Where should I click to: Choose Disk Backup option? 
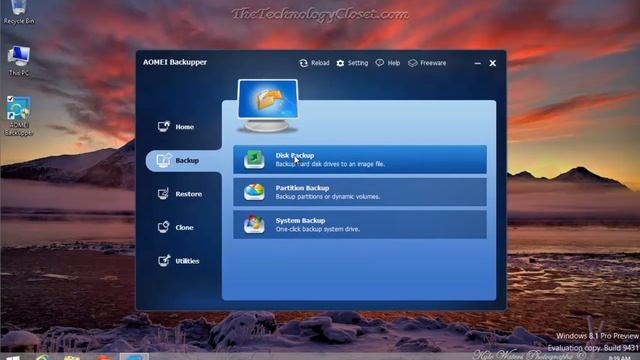point(360,159)
